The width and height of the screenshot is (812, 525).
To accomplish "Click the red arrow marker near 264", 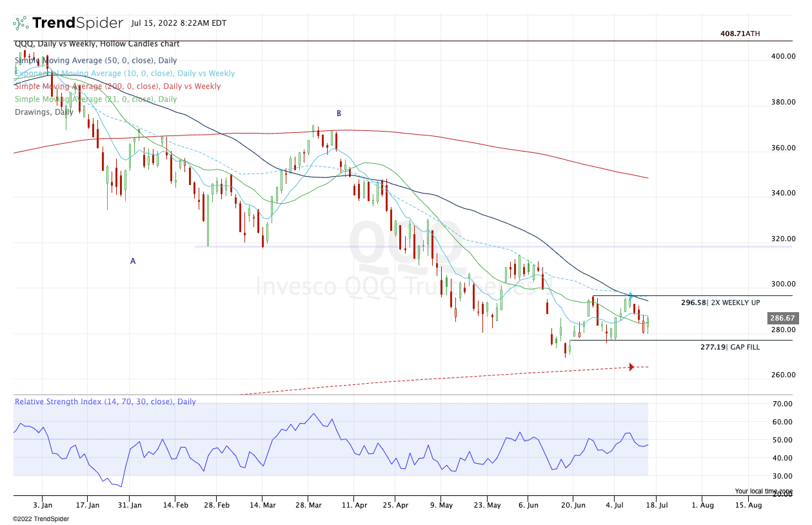I will pyautogui.click(x=631, y=367).
